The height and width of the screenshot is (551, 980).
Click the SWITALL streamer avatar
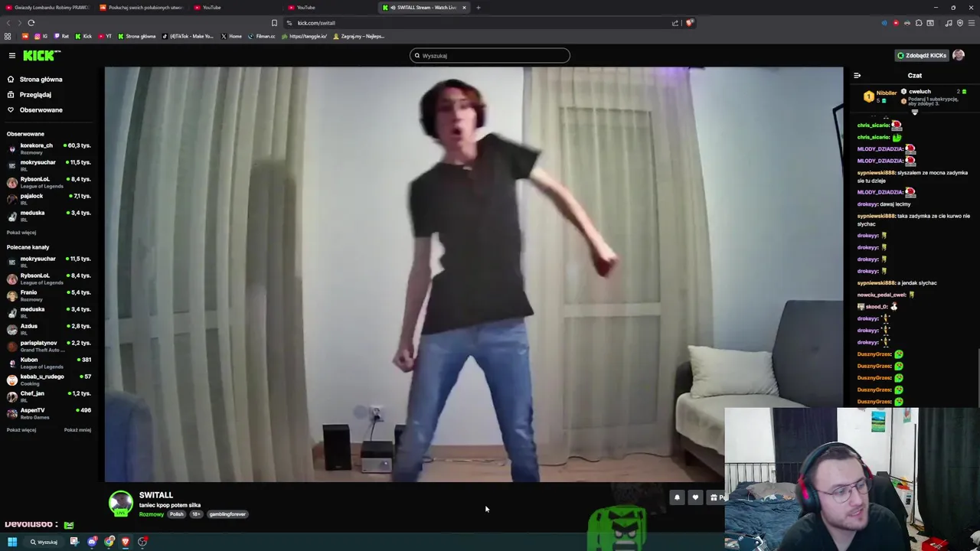[x=120, y=504]
